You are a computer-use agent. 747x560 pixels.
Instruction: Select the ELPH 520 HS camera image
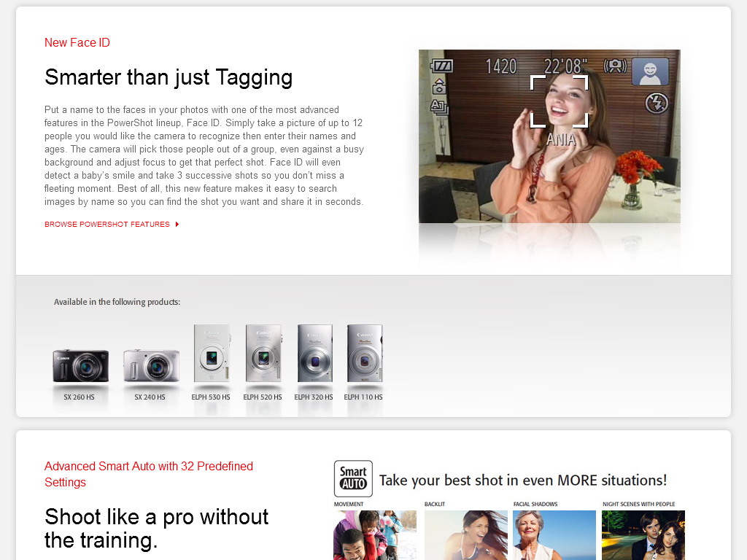click(263, 353)
